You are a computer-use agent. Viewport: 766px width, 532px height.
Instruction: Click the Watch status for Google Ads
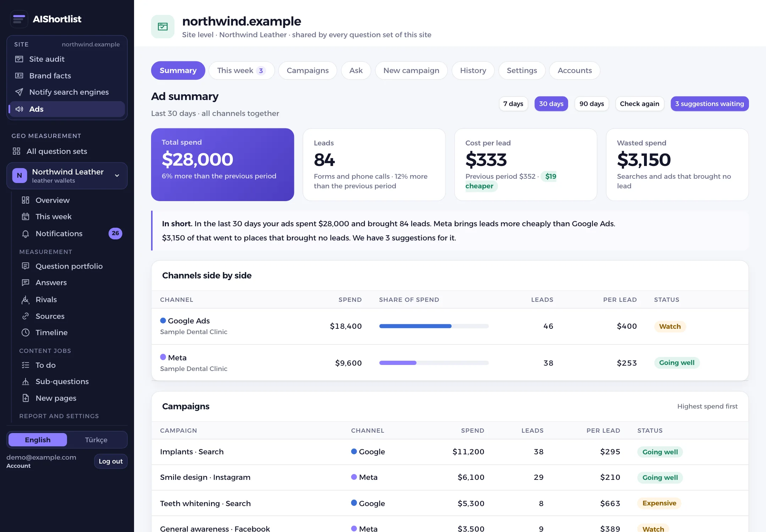click(x=670, y=326)
